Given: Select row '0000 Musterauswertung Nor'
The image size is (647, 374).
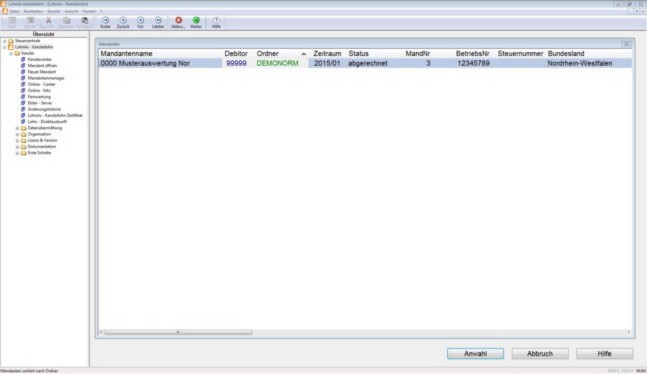Looking at the screenshot, I should 365,63.
